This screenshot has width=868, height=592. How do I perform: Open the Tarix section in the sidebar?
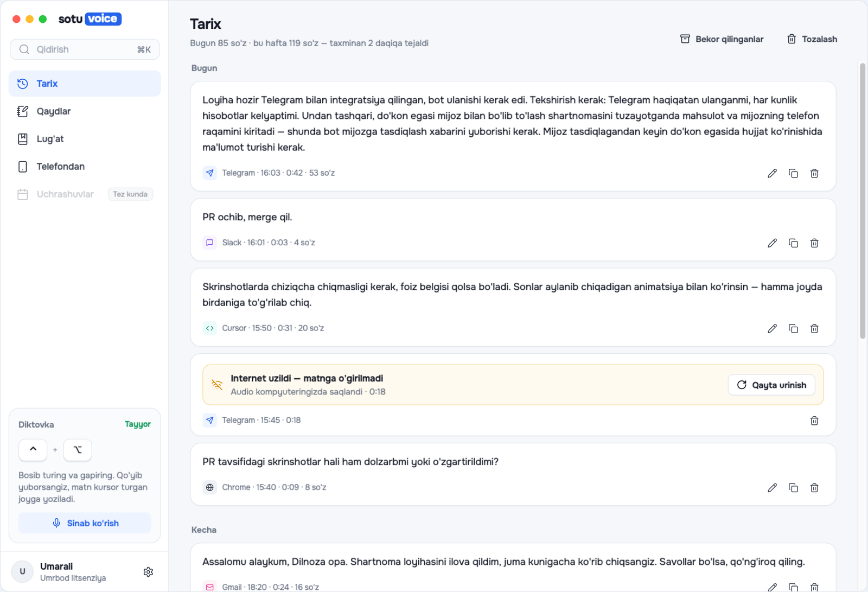pos(85,84)
